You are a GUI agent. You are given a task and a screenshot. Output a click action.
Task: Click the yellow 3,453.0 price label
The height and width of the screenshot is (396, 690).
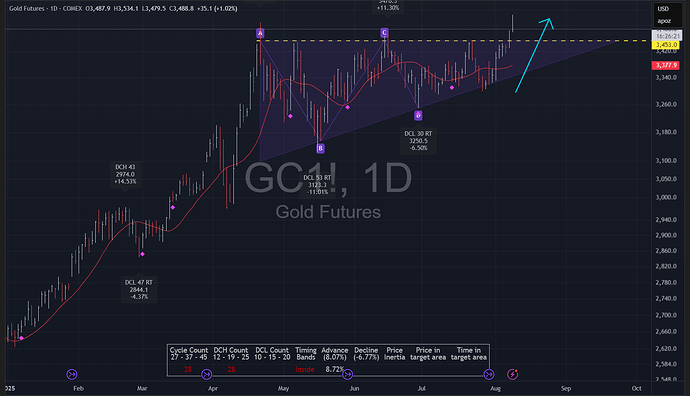tap(666, 45)
